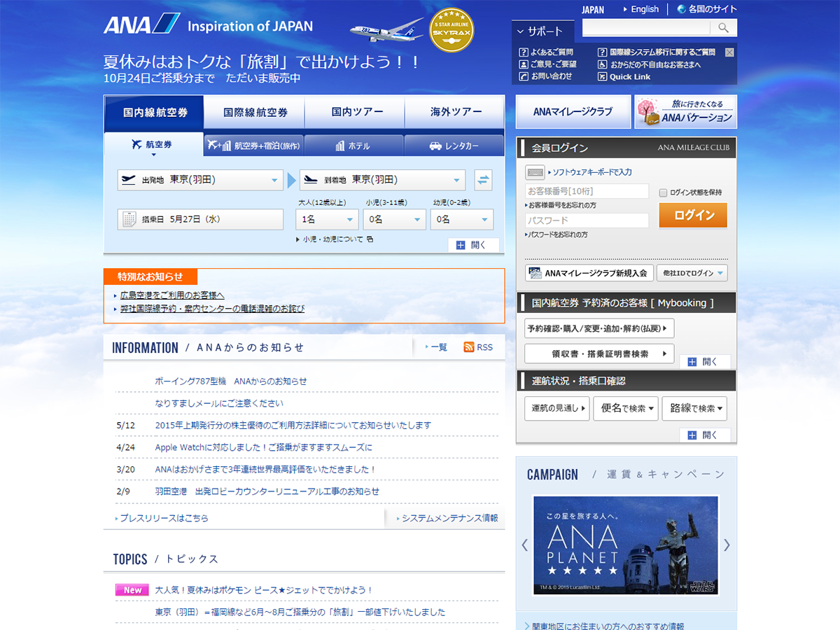This screenshot has height=630, width=840.
Task: Click the ANAバケーション banner
Action: (685, 112)
